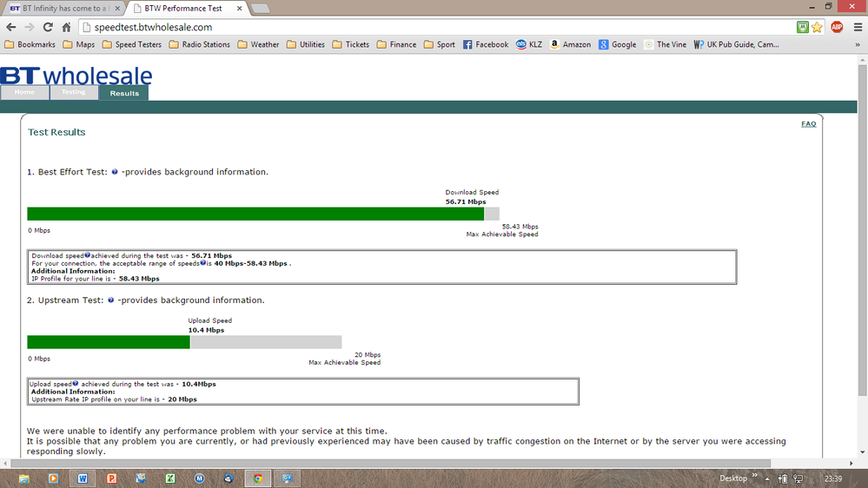Open Excel from the taskbar
The image size is (868, 488).
point(170,478)
